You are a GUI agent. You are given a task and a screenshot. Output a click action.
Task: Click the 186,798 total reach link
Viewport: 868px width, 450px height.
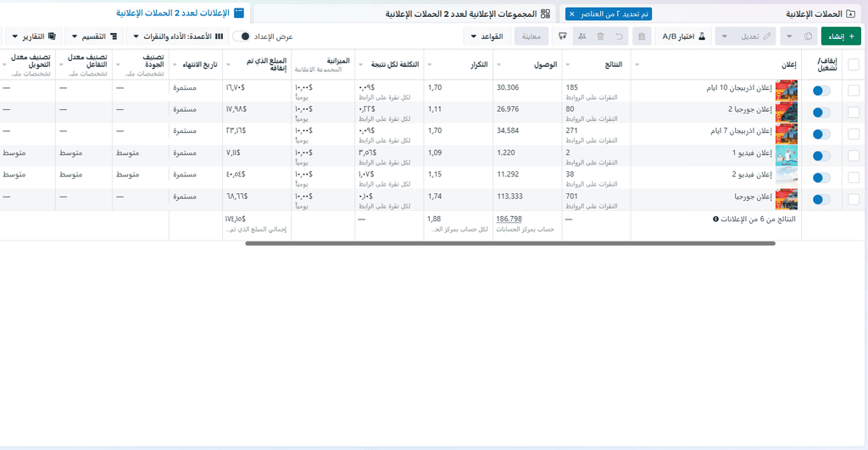(509, 219)
